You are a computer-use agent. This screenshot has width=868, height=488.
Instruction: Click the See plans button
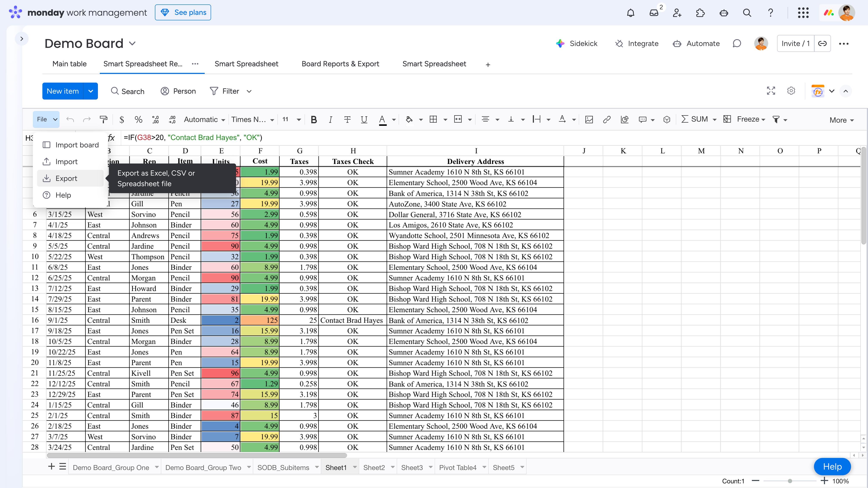point(183,12)
